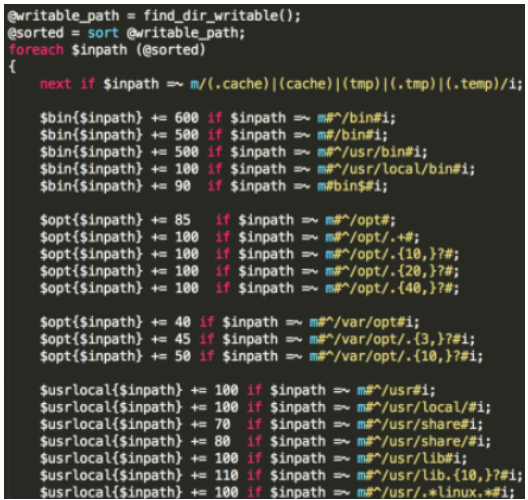Viewport: 528px width, 500px height.
Task: Click the $opt line with .{40,}?
Action: (x=249, y=288)
